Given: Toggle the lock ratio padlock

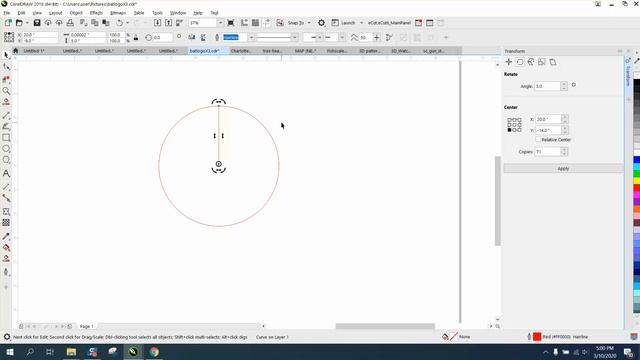Looking at the screenshot, I should point(136,38).
